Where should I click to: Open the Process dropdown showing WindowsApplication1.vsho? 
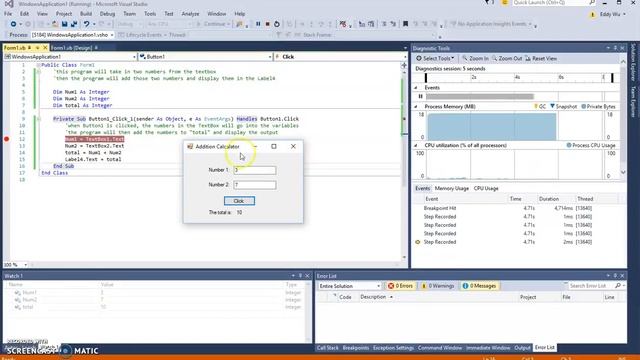click(x=72, y=35)
